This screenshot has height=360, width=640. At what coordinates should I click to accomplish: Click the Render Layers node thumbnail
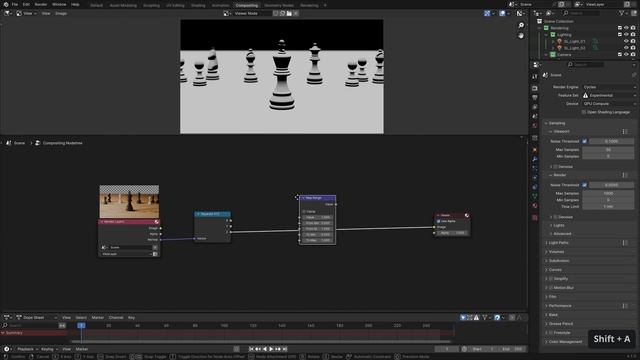[x=129, y=202]
